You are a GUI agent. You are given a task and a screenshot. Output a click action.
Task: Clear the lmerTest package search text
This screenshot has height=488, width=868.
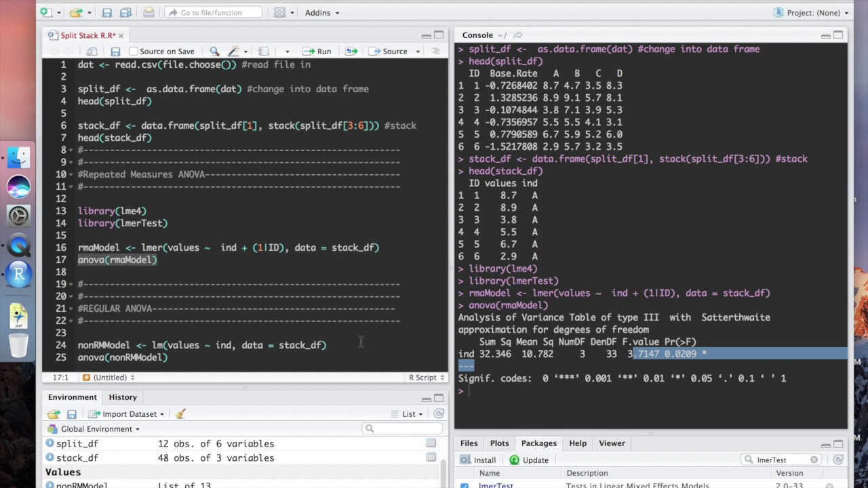point(814,460)
